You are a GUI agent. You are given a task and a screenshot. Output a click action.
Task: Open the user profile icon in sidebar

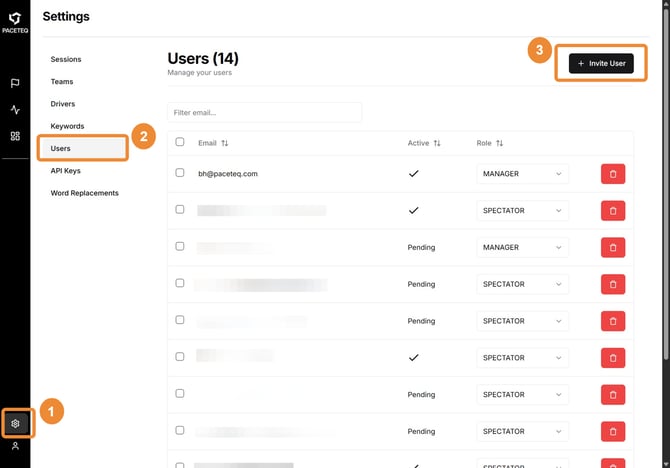15,446
